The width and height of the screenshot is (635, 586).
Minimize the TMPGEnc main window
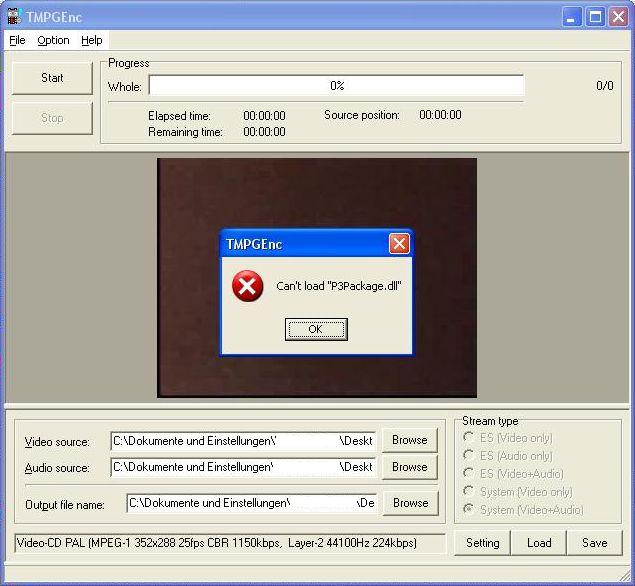[572, 17]
